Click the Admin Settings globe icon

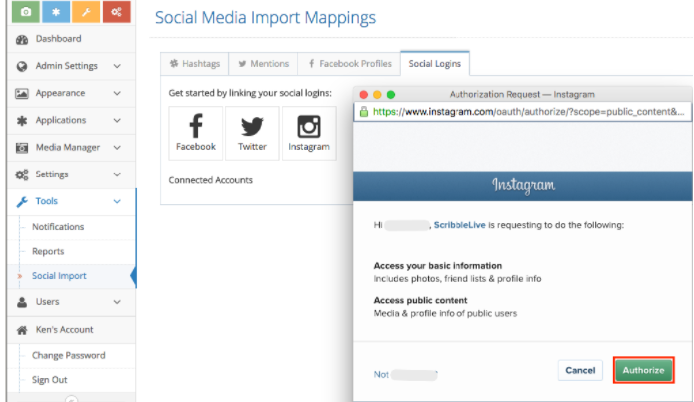click(x=22, y=66)
